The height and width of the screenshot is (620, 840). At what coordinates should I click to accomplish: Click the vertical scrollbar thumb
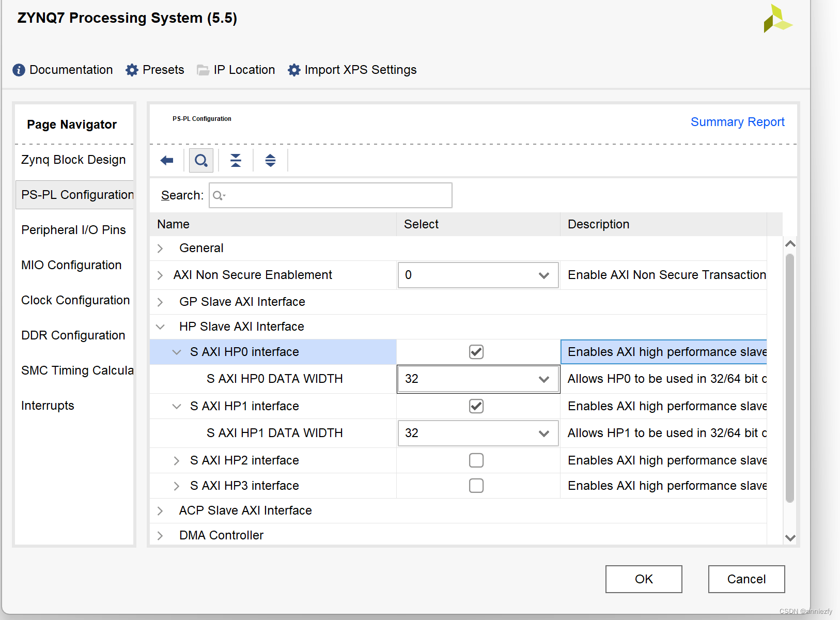[x=789, y=377]
